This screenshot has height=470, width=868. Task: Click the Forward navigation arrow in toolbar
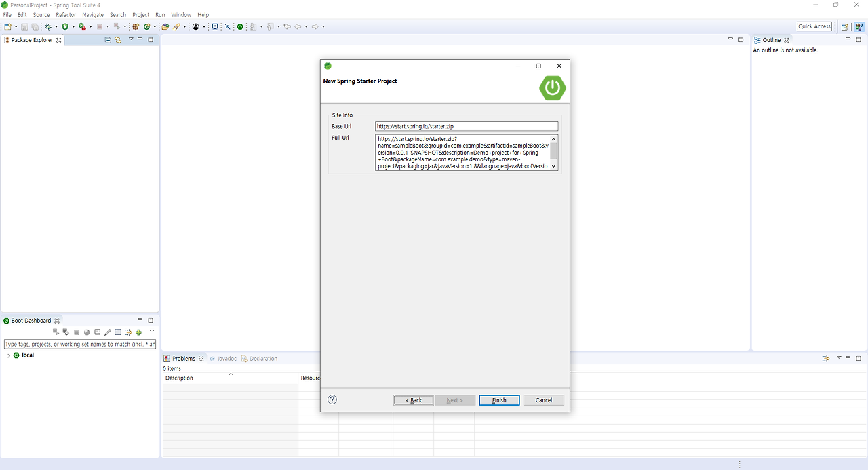(315, 26)
